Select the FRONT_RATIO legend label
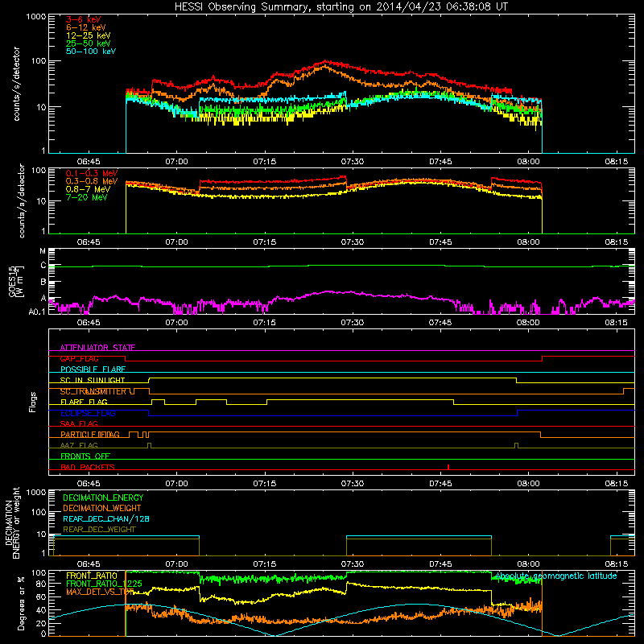 click(92, 576)
